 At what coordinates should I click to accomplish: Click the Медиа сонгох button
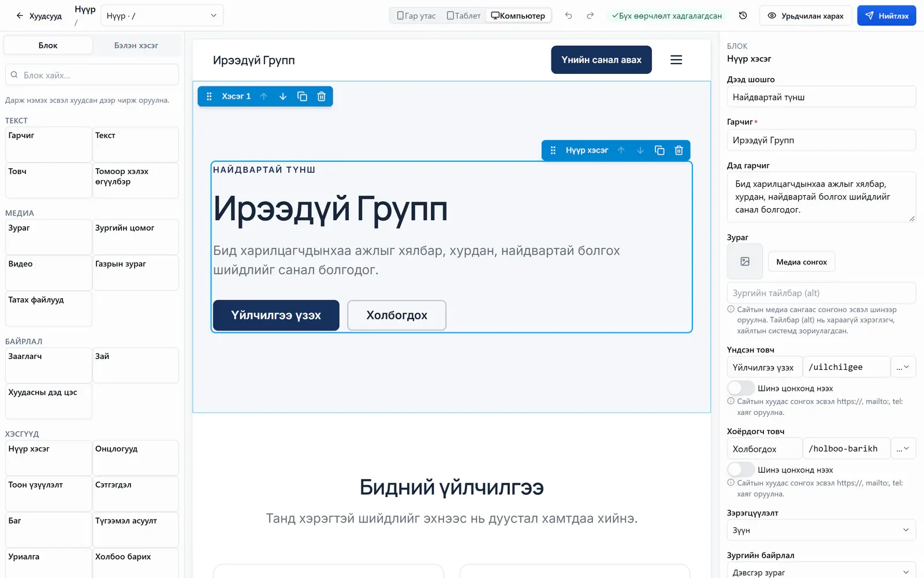802,262
